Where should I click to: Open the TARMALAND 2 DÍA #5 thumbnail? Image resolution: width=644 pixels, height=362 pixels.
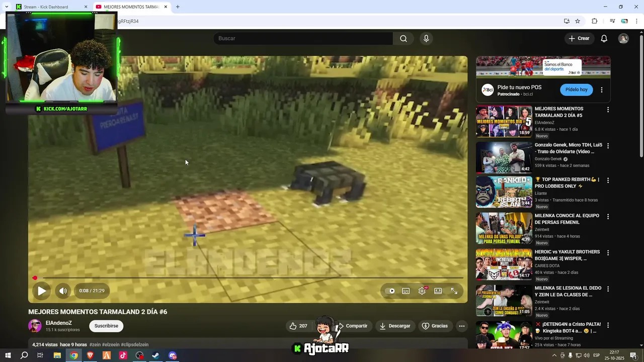504,121
